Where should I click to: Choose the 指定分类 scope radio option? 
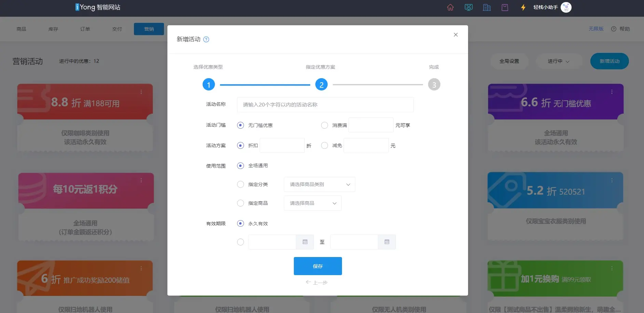[x=241, y=184]
